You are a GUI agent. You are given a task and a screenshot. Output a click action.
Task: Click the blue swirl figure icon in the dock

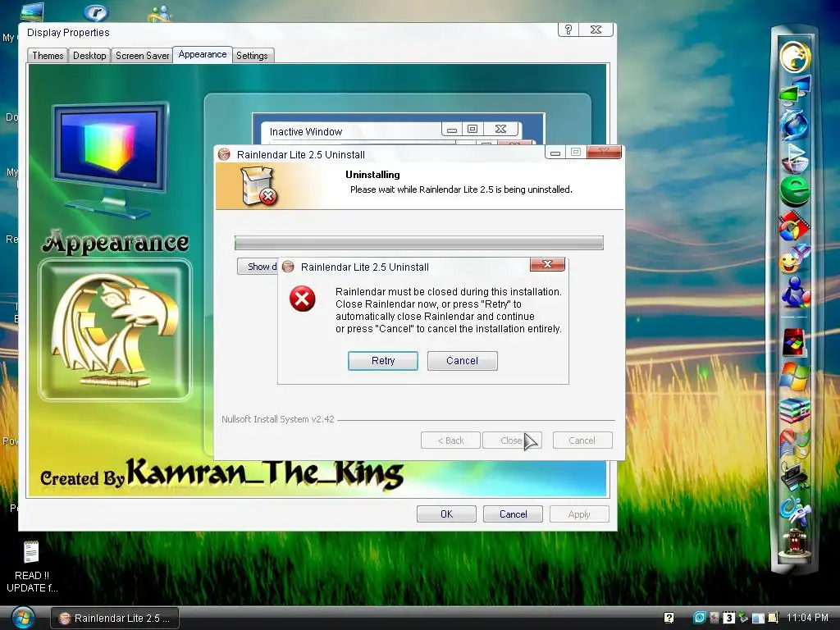coord(794,510)
